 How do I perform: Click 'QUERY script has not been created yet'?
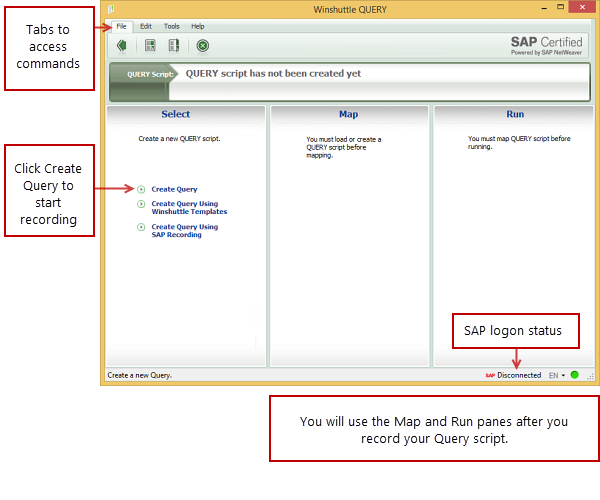(x=273, y=73)
